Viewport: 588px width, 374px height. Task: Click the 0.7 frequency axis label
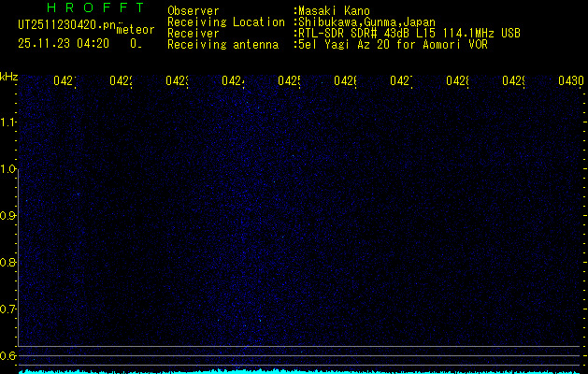8,309
